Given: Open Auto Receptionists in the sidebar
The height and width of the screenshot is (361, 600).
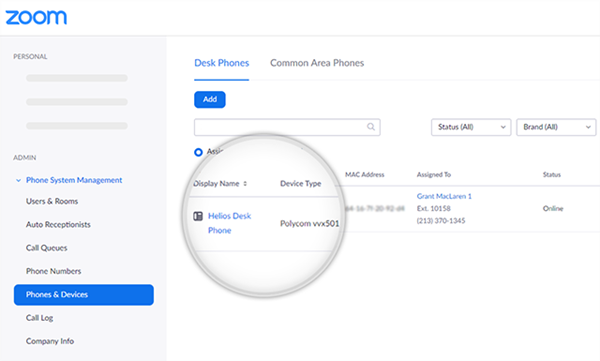Looking at the screenshot, I should pos(58,225).
